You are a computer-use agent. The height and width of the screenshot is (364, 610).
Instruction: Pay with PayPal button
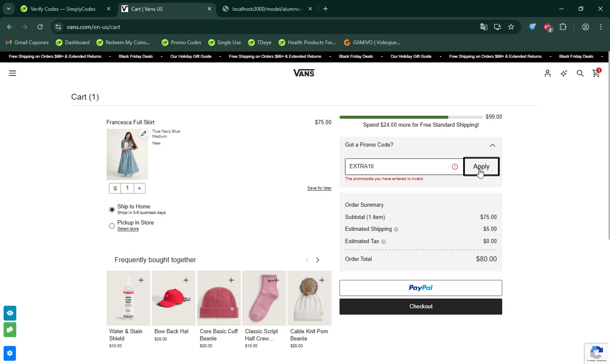click(421, 288)
